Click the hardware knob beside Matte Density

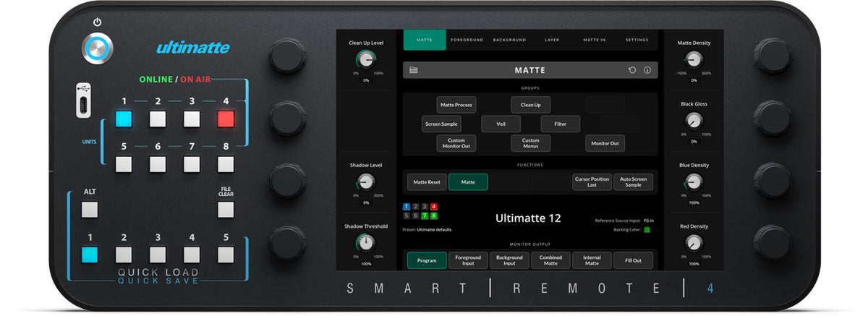773,56
